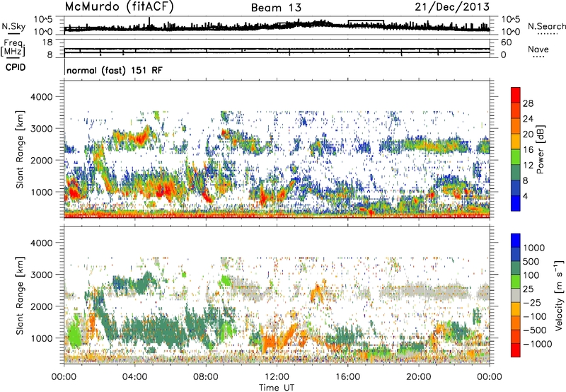Select the Power [dB] colorbar title
The height and width of the screenshot is (392, 566).
[x=541, y=149]
